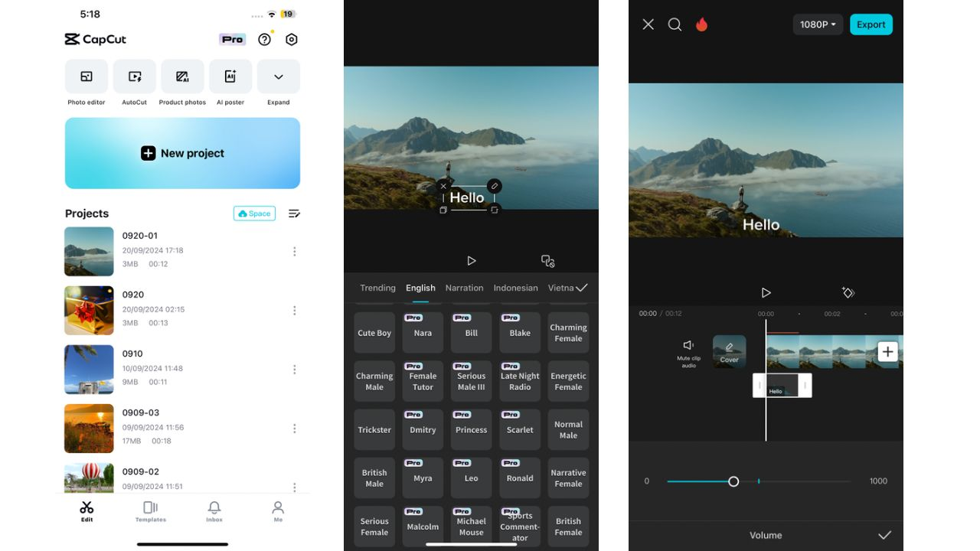Open trending effects via the fire icon
This screenshot has width=980, height=551.
pyautogui.click(x=703, y=24)
